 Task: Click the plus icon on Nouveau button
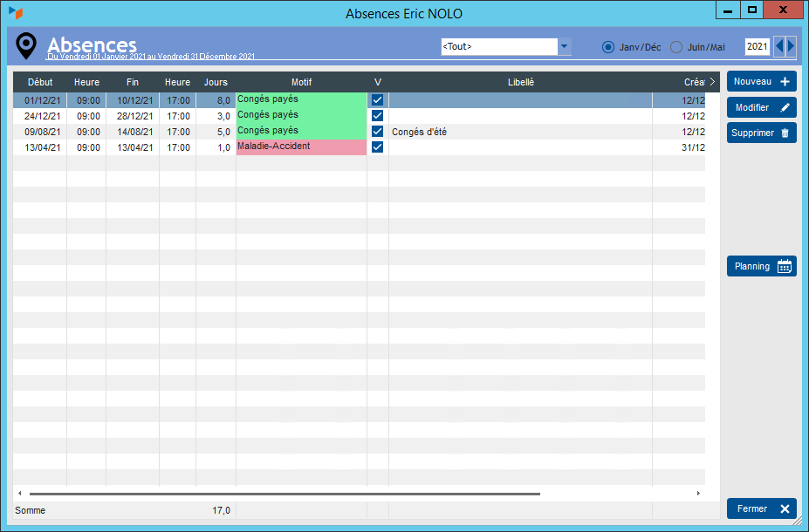click(x=785, y=82)
